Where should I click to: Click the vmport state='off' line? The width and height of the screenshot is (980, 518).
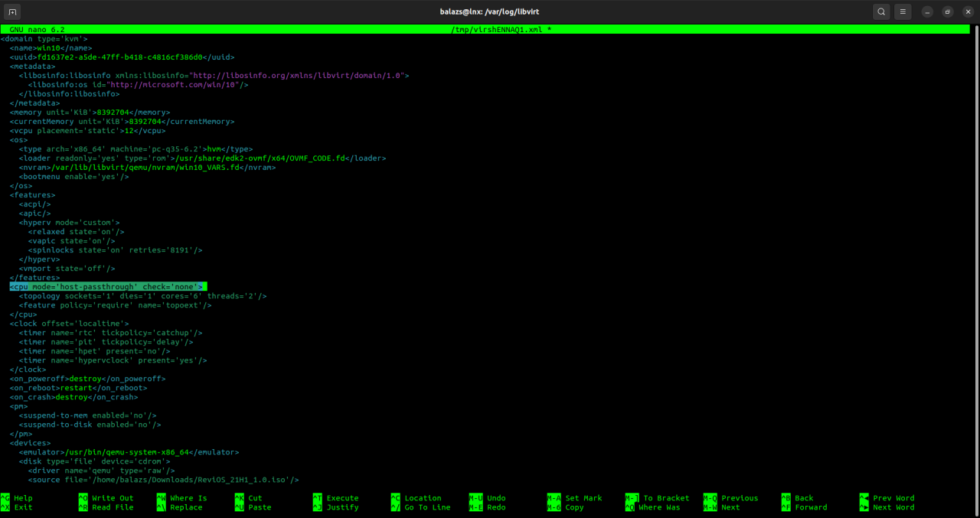[67, 269]
